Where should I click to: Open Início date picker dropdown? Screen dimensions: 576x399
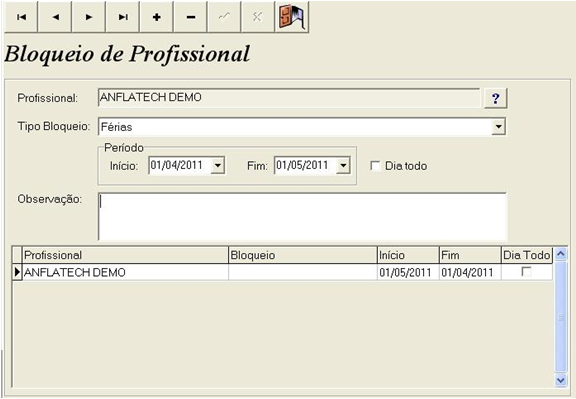218,166
